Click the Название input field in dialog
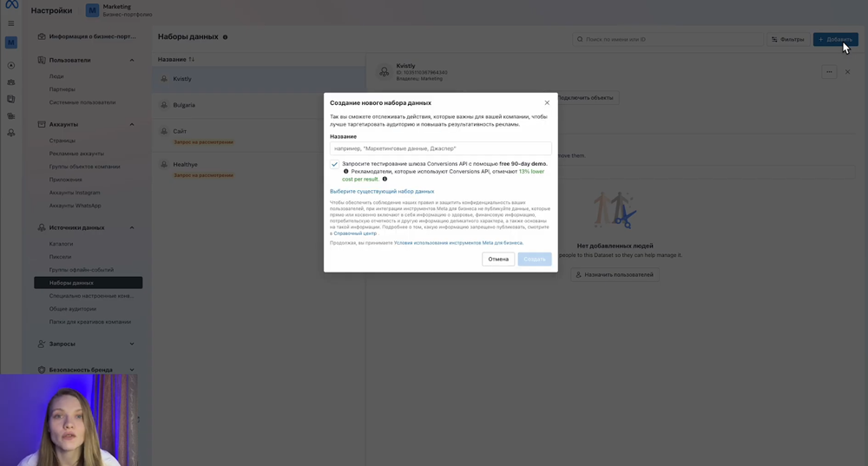This screenshot has width=868, height=466. [x=440, y=148]
